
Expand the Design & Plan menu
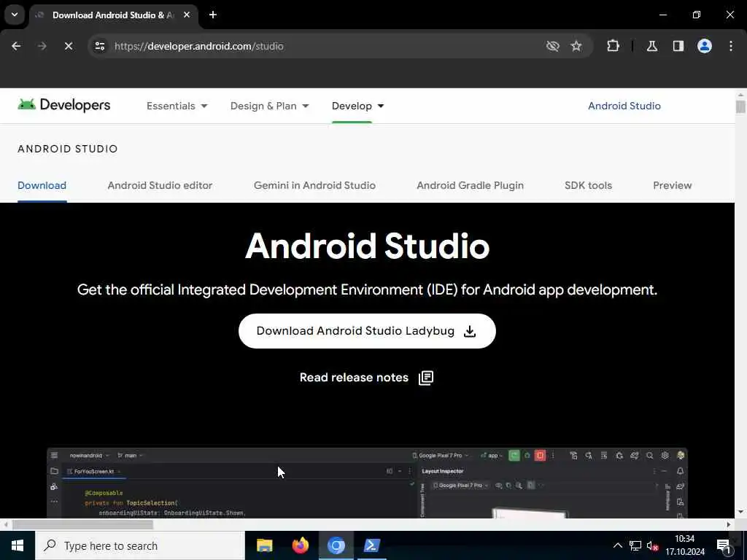[x=269, y=106]
